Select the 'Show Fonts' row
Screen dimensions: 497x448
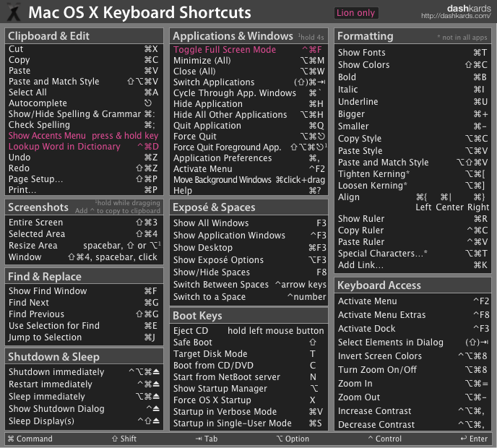tap(413, 53)
